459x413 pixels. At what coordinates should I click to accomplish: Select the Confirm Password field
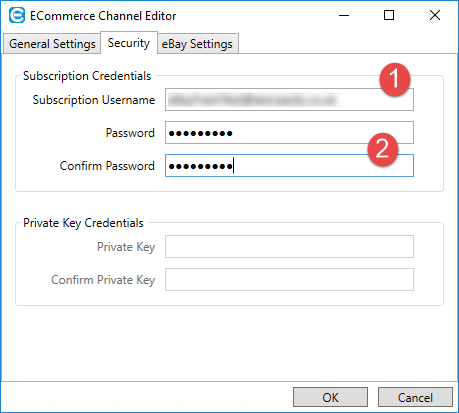point(289,165)
